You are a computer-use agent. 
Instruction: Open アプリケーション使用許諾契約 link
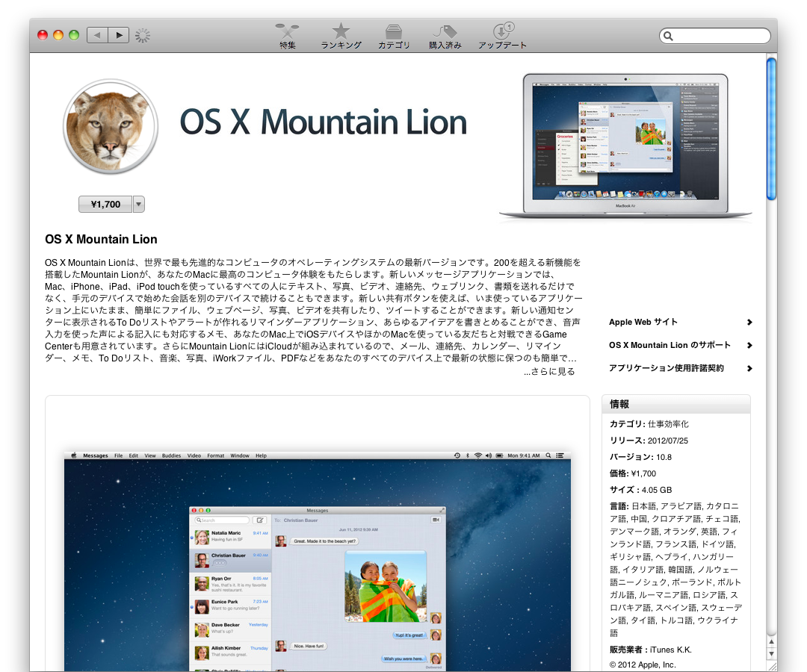point(666,368)
